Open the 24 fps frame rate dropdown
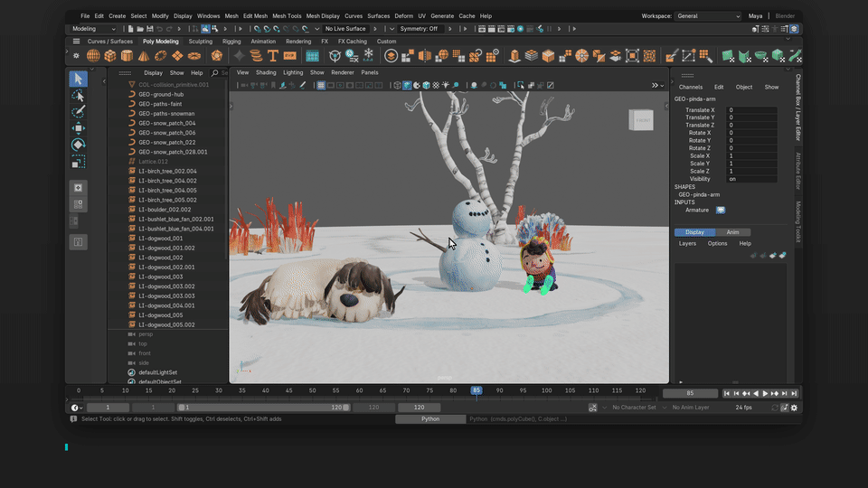The height and width of the screenshot is (488, 868). [x=743, y=408]
